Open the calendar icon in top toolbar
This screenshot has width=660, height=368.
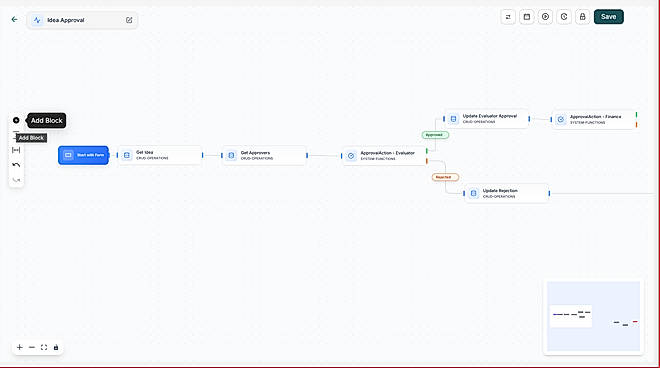click(x=527, y=17)
